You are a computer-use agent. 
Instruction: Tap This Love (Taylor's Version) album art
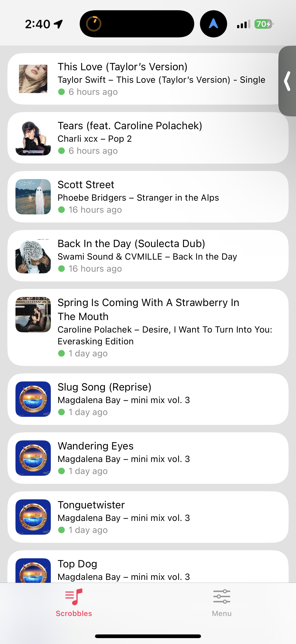33,79
